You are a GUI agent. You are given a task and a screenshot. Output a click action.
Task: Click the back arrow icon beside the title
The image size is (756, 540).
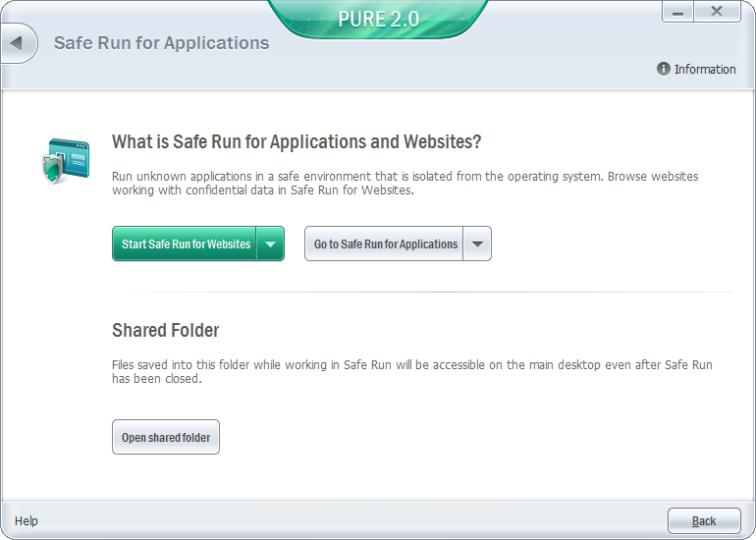click(18, 43)
